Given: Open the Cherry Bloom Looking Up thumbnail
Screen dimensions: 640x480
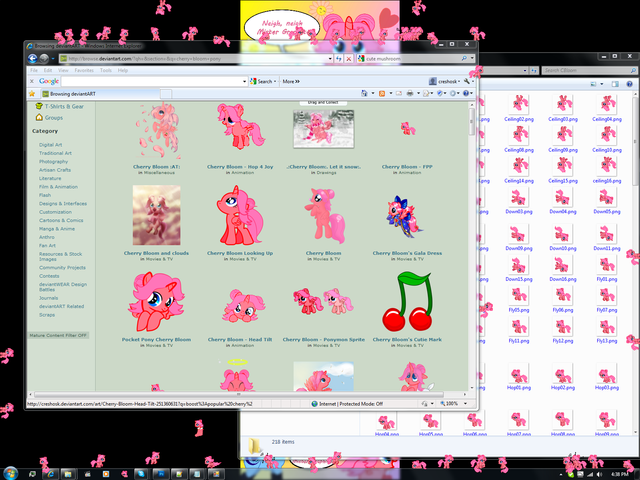Looking at the screenshot, I should [x=240, y=215].
